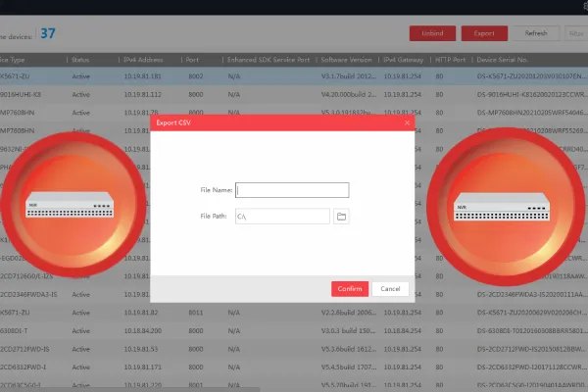Refresh the online device list
Screen dimensions: 588x392
[x=536, y=33]
